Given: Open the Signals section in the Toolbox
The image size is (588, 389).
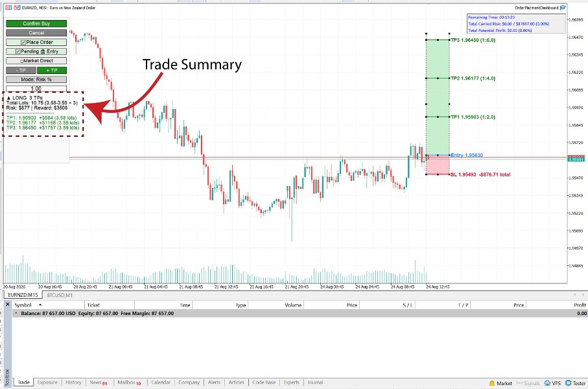Looking at the screenshot, I should click(x=528, y=383).
